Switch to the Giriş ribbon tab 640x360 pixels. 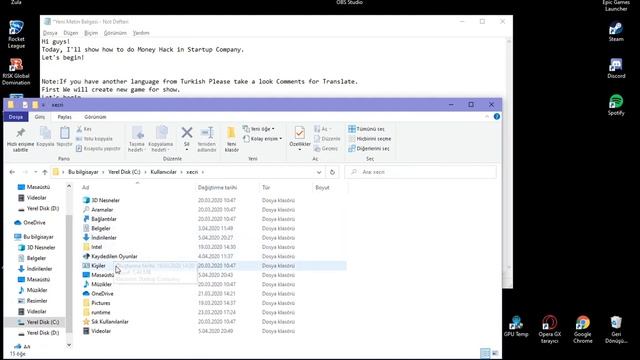pyautogui.click(x=40, y=117)
